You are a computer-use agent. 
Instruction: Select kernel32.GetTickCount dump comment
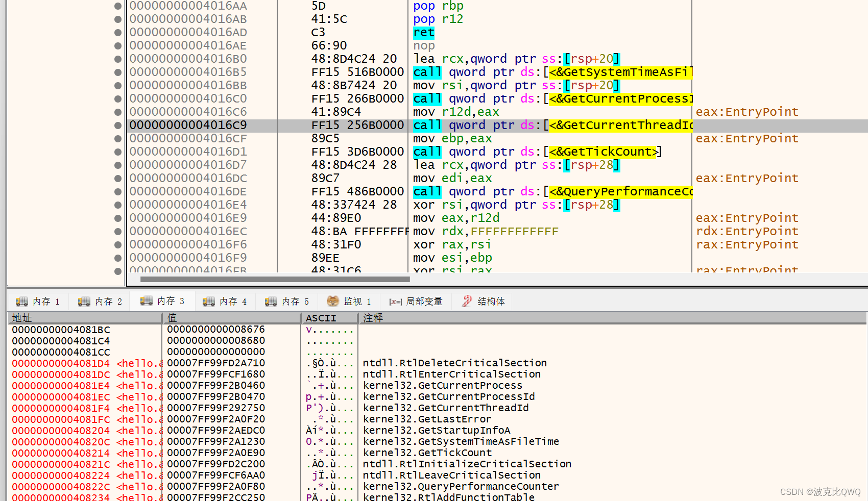(427, 453)
